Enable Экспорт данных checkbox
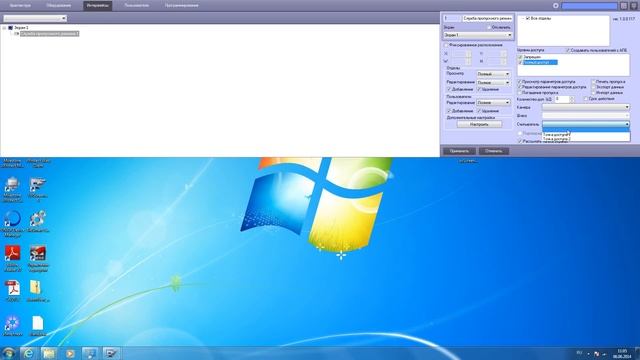Viewport: 640px width, 360px height. point(593,87)
